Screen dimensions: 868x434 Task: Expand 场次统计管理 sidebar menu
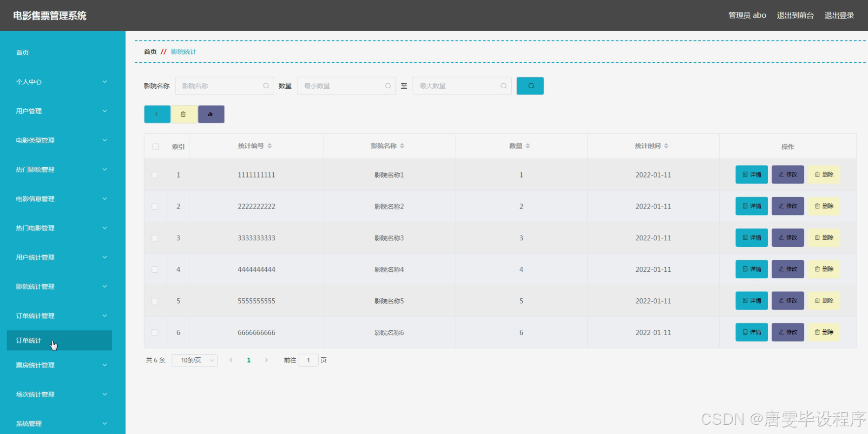click(59, 395)
